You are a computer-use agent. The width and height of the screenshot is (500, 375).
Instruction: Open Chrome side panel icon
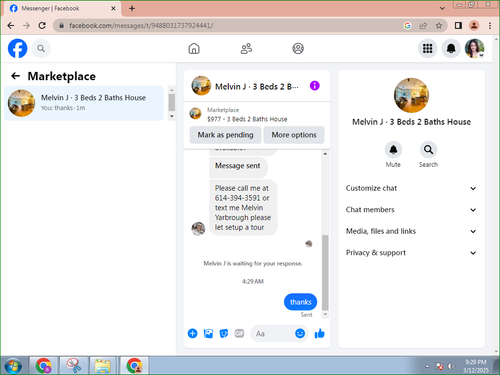[x=458, y=26]
